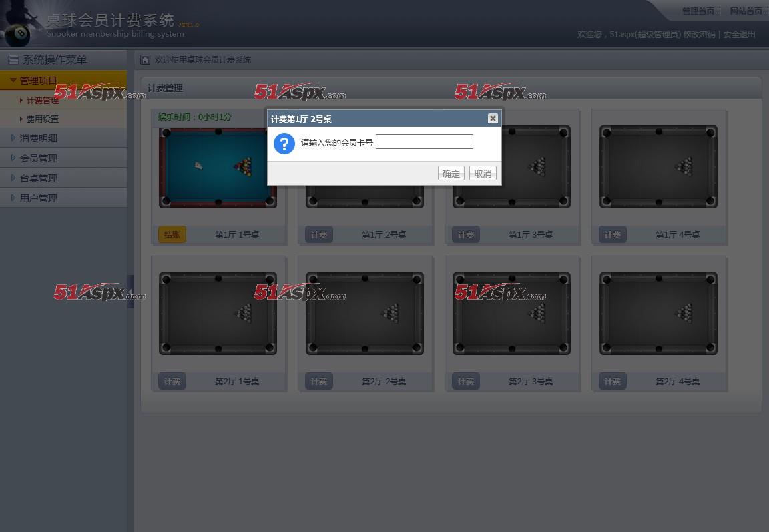Viewport: 769px width, 532px height.
Task: Click the 系统操作菜单 menu icon
Action: click(13, 60)
